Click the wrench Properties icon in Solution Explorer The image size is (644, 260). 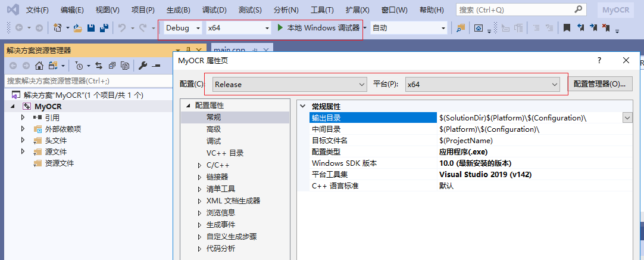pos(143,66)
